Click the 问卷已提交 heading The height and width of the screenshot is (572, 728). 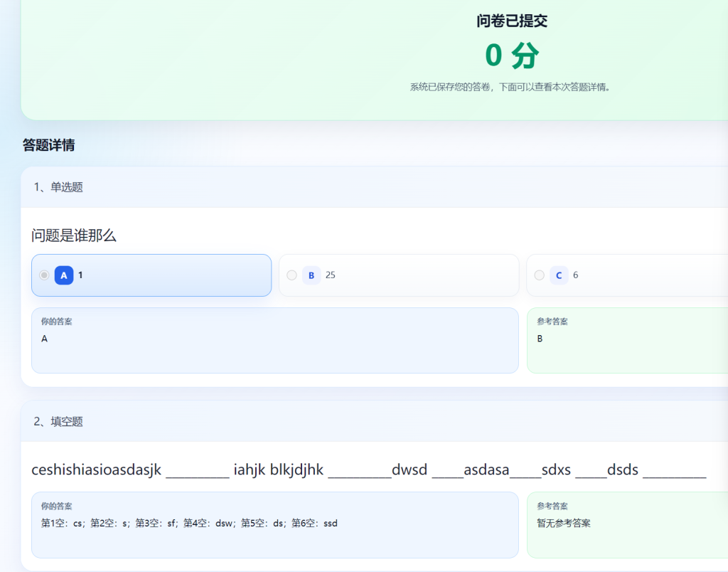(x=512, y=21)
